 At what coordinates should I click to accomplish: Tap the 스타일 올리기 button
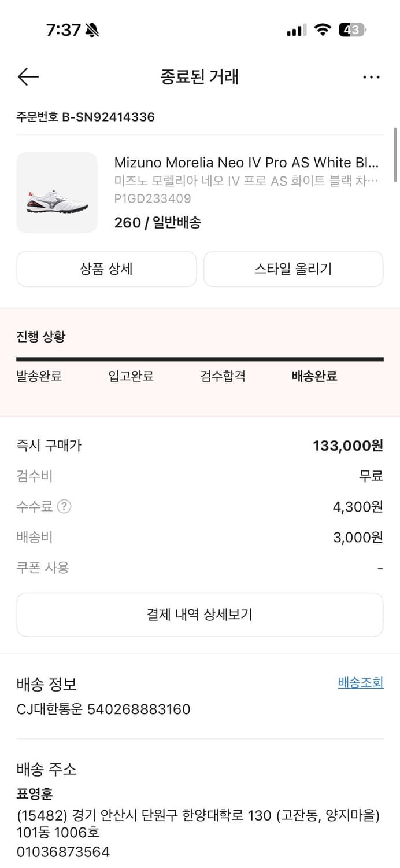point(293,269)
